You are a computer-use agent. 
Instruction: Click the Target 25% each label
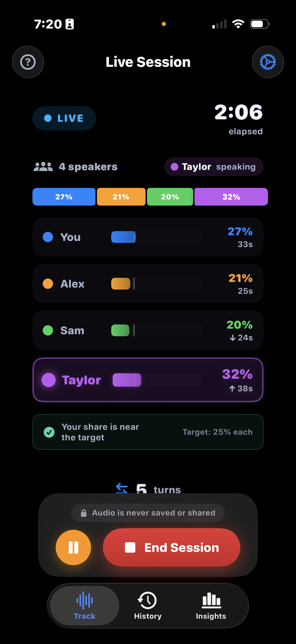pos(218,432)
